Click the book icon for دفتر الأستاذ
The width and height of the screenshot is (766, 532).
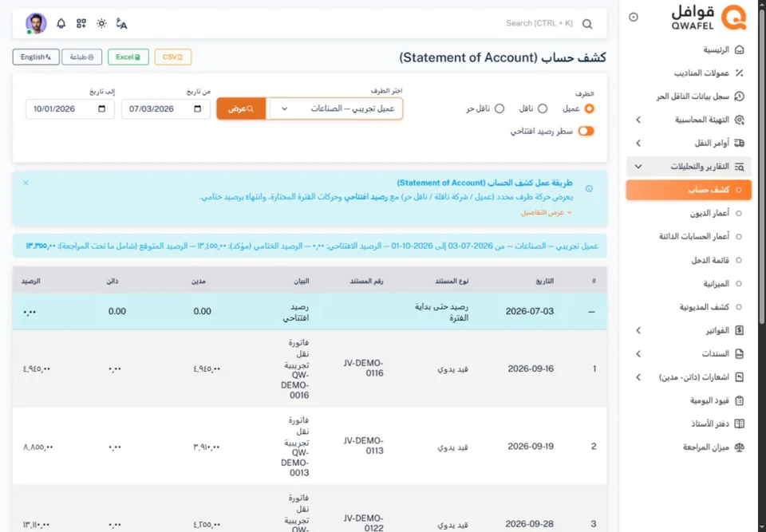(739, 424)
